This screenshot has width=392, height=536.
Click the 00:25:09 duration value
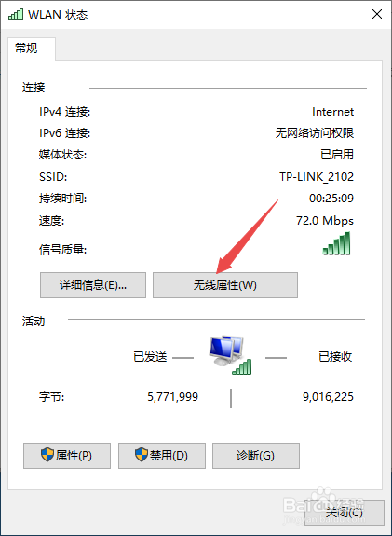[x=331, y=199]
